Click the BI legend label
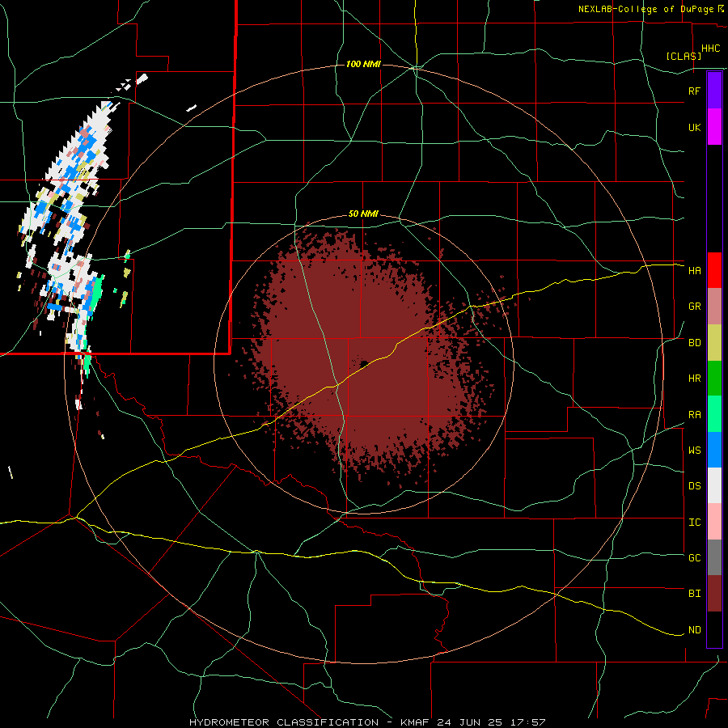The width and height of the screenshot is (728, 728). tap(694, 594)
